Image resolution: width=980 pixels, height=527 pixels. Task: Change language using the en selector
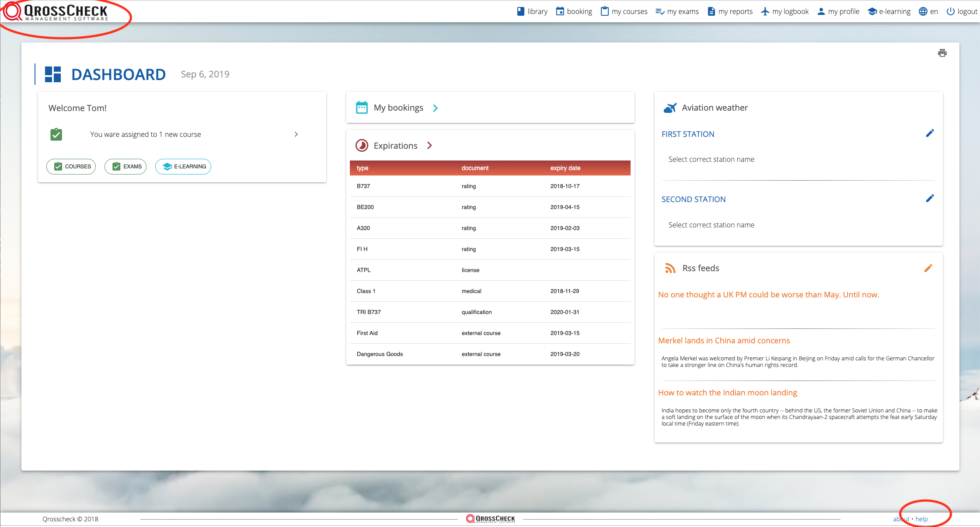(x=928, y=11)
